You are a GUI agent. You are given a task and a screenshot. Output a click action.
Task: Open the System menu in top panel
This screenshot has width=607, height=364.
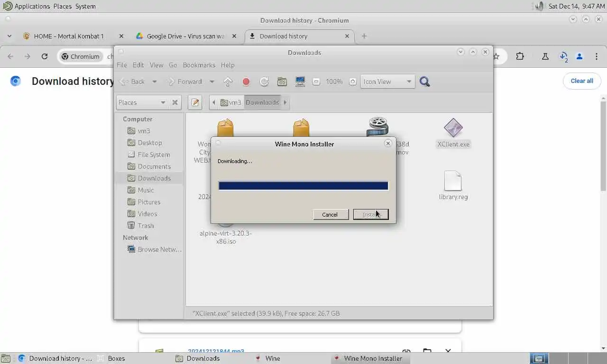[x=85, y=6]
